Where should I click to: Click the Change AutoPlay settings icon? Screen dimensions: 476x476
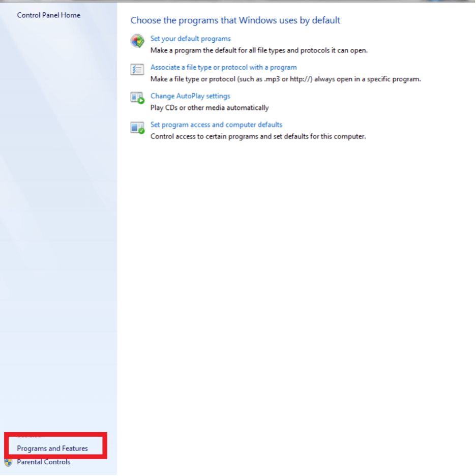[x=137, y=98]
